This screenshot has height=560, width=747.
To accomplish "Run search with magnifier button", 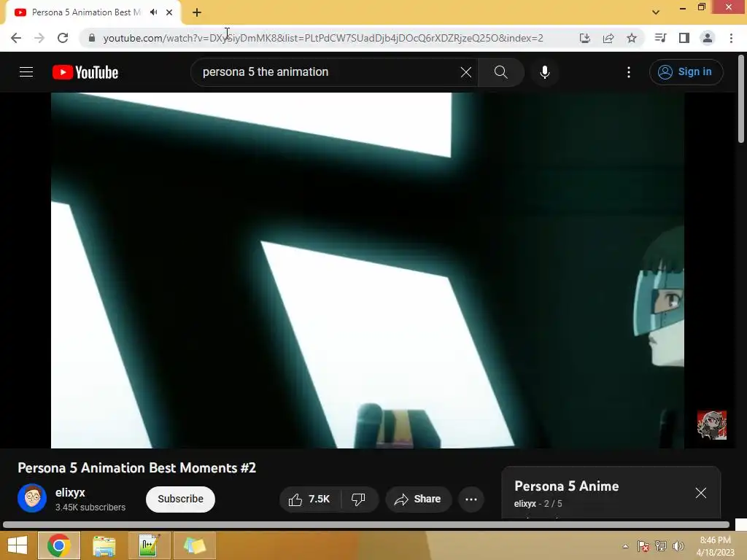I will point(500,72).
